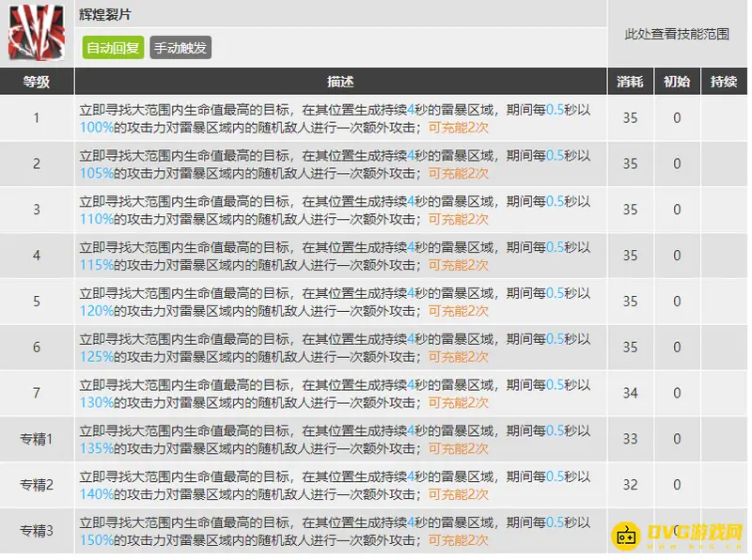752x560 pixels.
Task: Expand the 持续 column header
Action: tap(724, 81)
